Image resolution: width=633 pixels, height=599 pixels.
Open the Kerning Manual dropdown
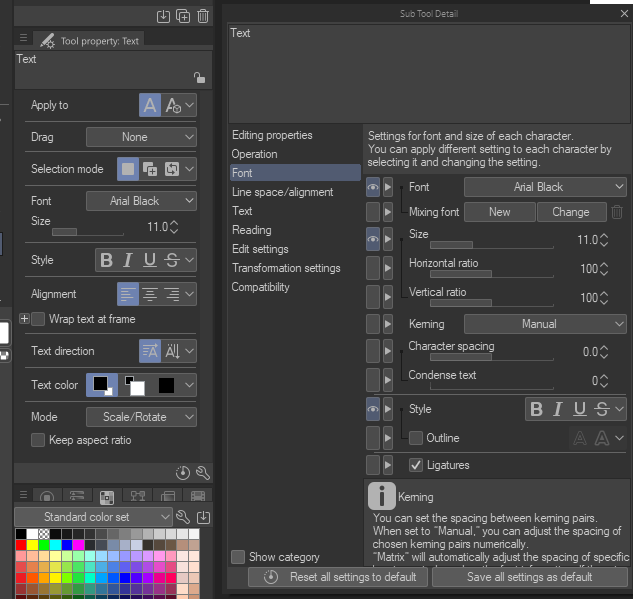click(x=545, y=324)
